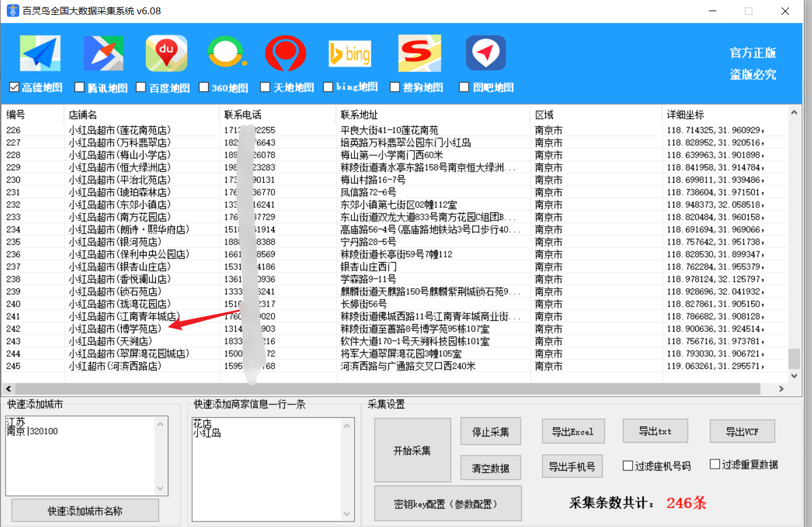Click address 学森路9-11号
This screenshot has width=812, height=527.
368,279
